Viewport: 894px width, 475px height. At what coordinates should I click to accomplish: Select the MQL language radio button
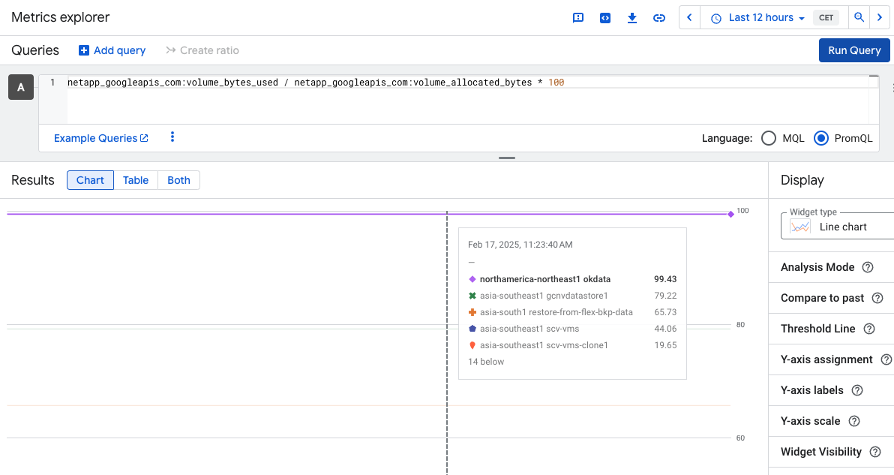coord(769,138)
